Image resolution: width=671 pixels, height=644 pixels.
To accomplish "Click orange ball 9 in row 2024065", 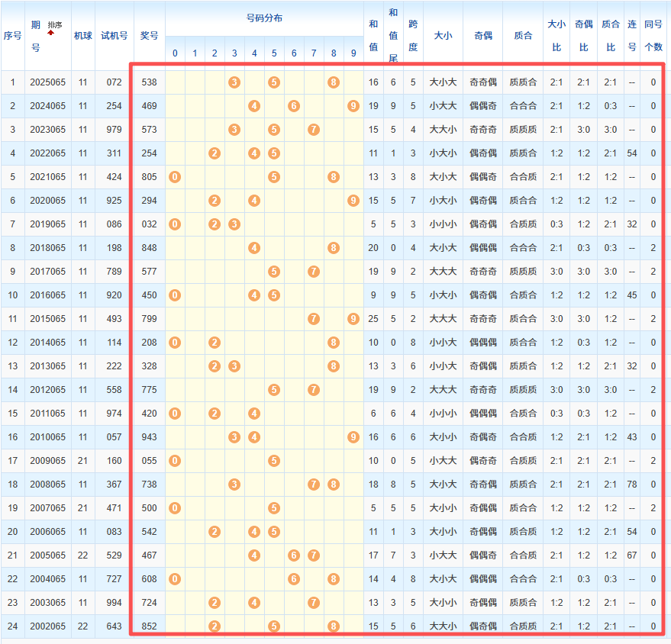I will (x=353, y=106).
